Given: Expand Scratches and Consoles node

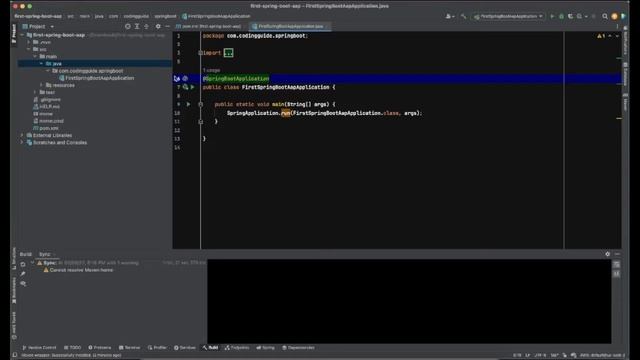Looking at the screenshot, I should pyautogui.click(x=22, y=142).
